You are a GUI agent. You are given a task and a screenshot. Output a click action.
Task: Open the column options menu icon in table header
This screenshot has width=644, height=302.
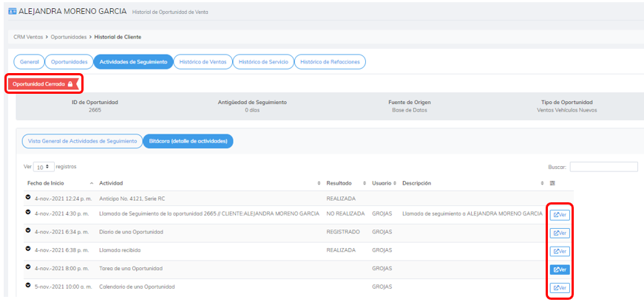552,183
